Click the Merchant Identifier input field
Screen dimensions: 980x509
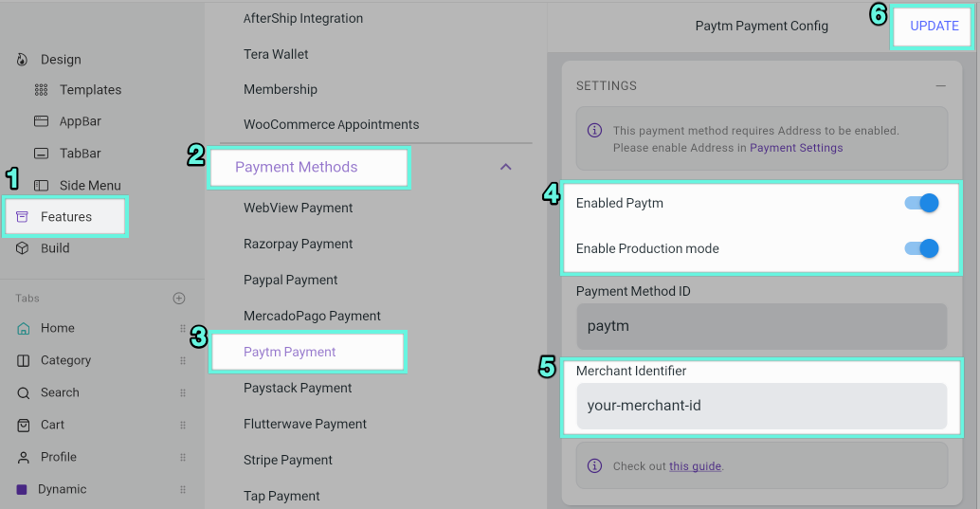[761, 406]
